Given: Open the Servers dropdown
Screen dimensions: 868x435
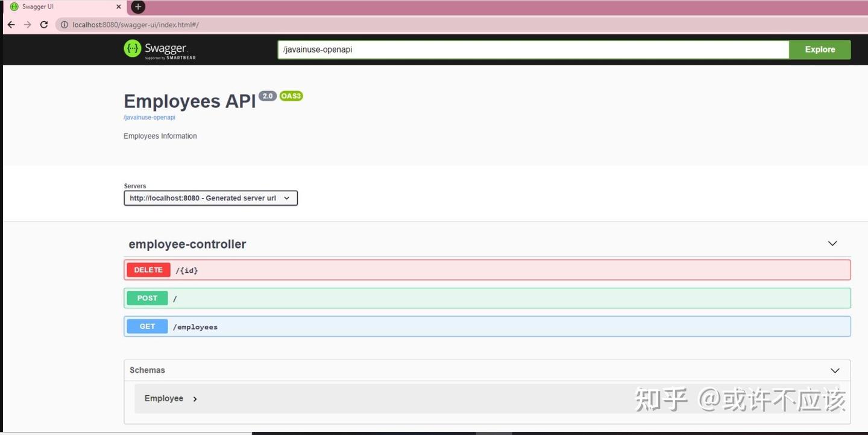Looking at the screenshot, I should 210,198.
